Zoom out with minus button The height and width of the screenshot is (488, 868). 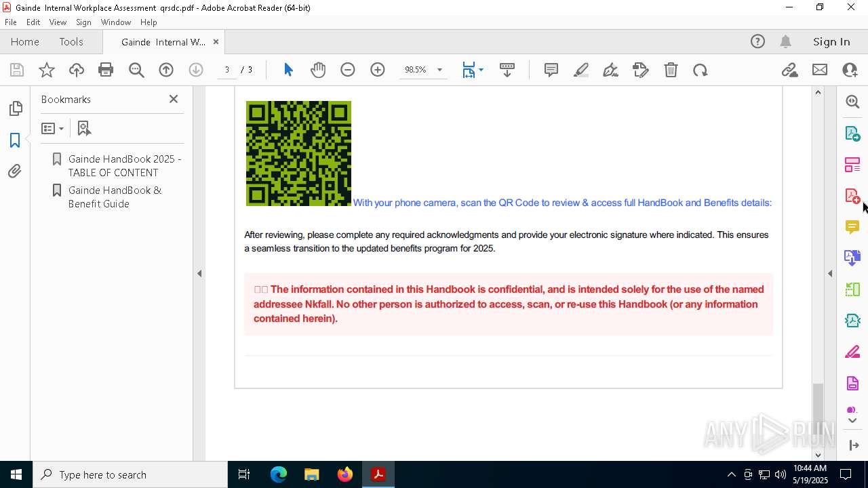[348, 70]
